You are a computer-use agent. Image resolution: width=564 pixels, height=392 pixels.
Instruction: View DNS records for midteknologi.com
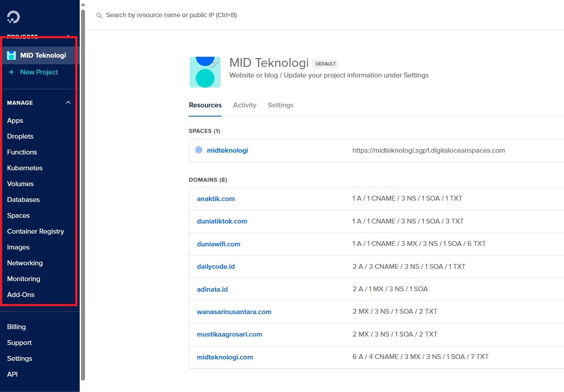225,357
